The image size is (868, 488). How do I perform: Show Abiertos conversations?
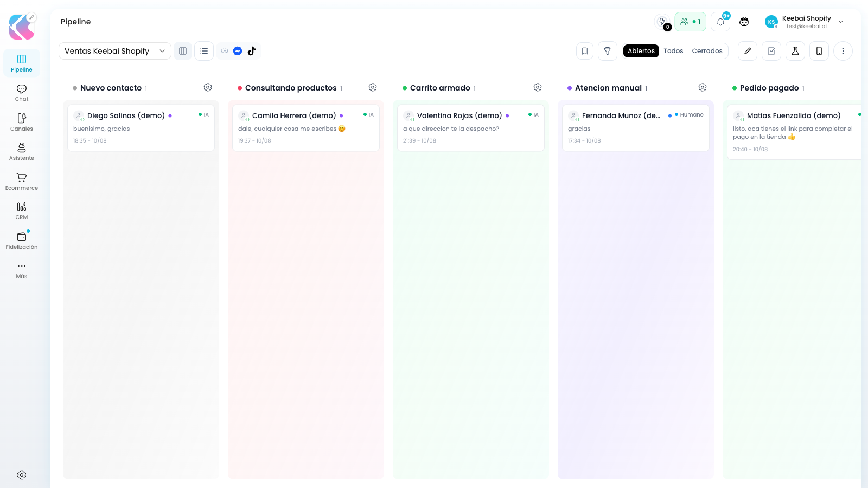[641, 51]
